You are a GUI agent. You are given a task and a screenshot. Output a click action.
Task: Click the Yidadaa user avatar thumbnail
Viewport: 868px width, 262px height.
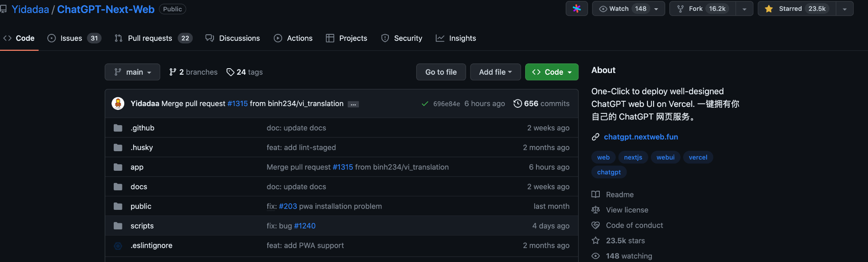[x=118, y=103]
